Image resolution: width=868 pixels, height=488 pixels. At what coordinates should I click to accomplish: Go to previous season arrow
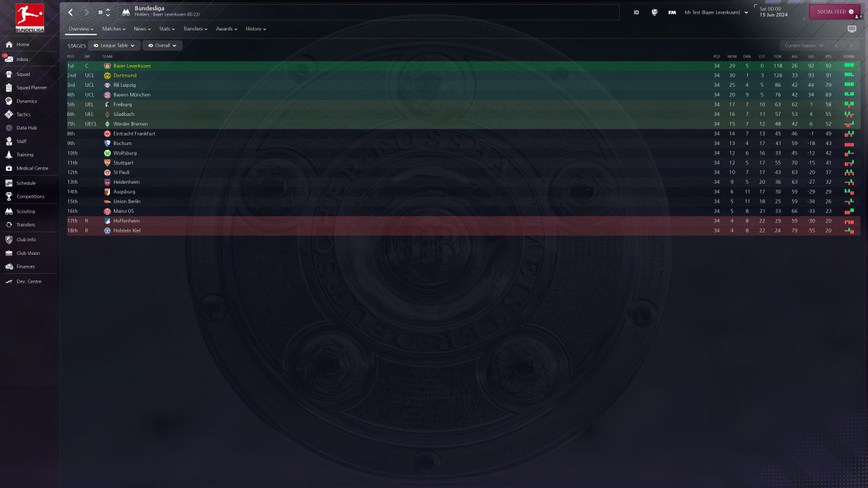tap(836, 45)
